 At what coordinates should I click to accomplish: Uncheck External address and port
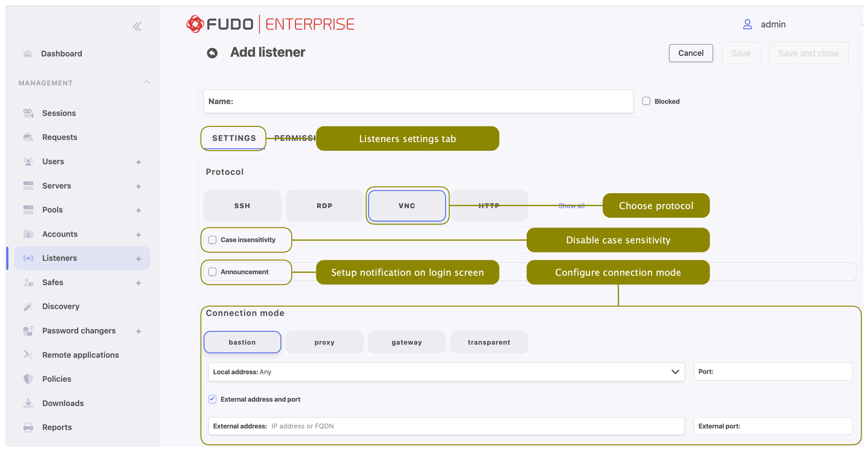point(212,399)
